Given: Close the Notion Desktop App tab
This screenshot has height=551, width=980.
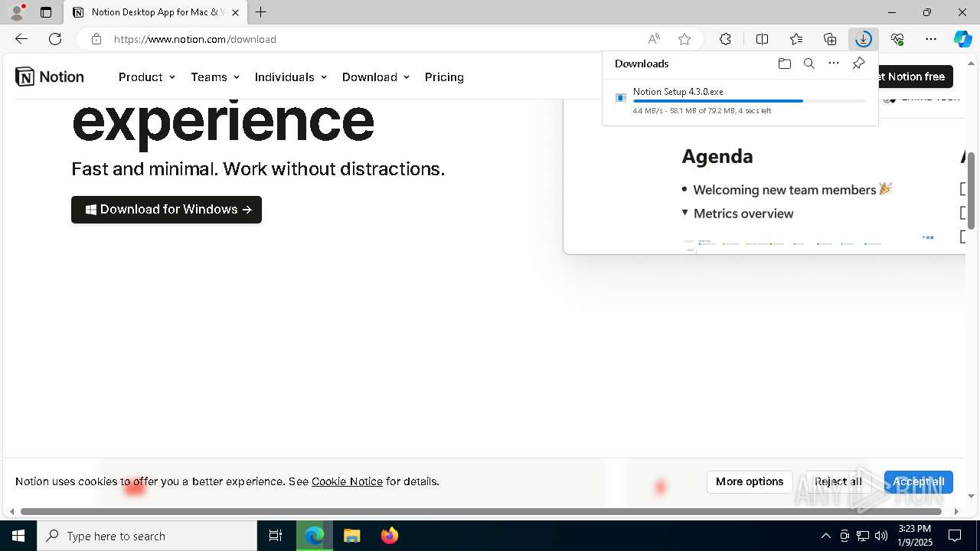Looking at the screenshot, I should coord(236,12).
